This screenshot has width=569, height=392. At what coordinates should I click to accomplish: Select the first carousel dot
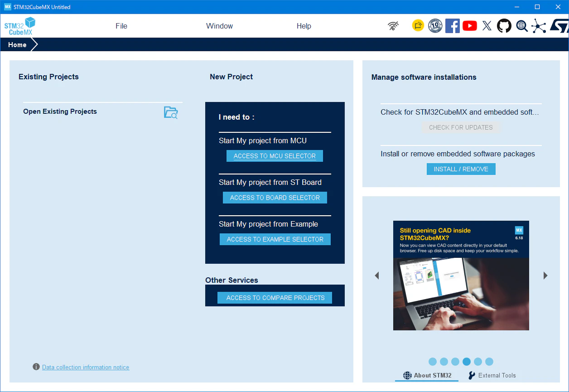pos(433,362)
